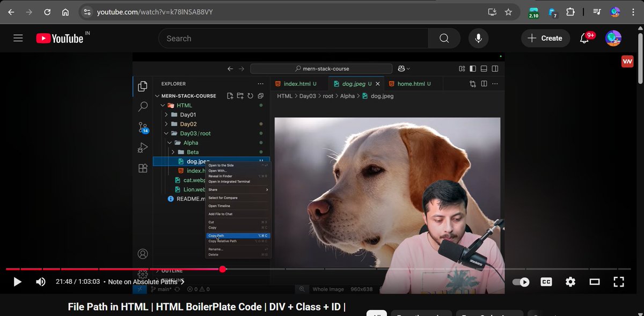
Task: Split the VS Code editor right
Action: pyautogui.click(x=484, y=84)
